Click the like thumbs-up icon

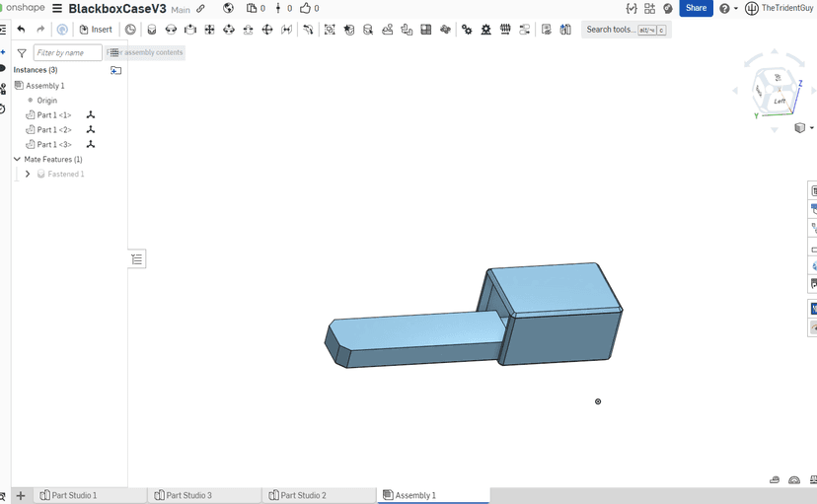pyautogui.click(x=306, y=9)
